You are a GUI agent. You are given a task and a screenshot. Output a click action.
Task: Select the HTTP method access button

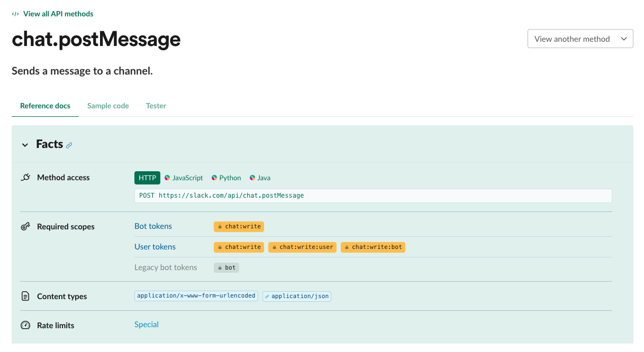(147, 178)
